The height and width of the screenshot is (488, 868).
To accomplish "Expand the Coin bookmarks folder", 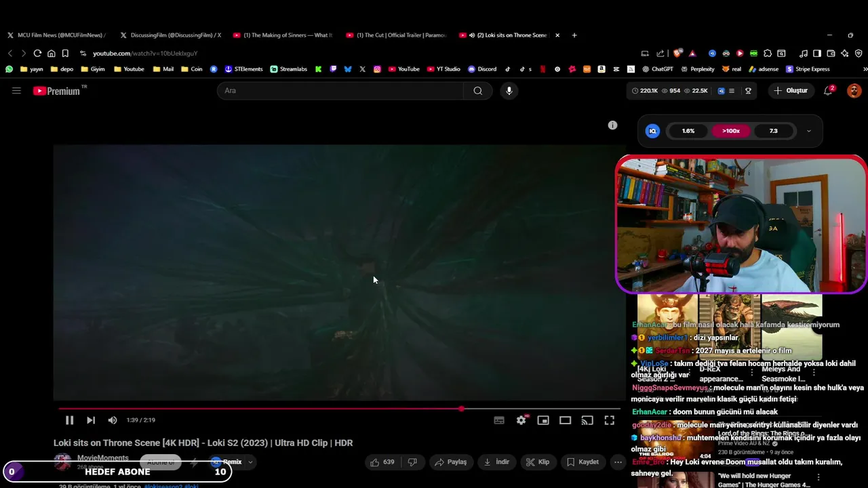I will [191, 69].
